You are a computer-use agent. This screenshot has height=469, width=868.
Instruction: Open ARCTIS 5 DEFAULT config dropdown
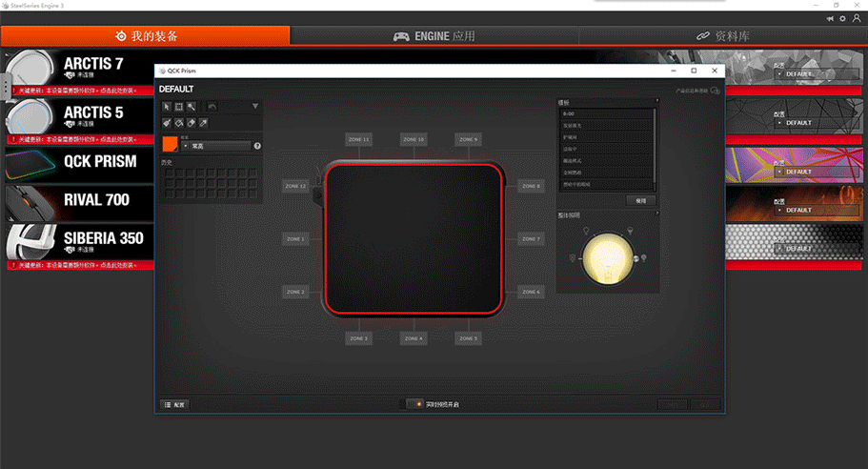[817, 122]
